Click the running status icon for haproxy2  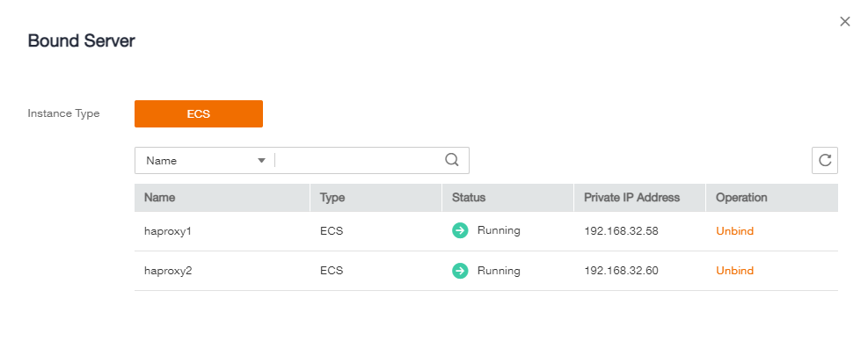[460, 271]
